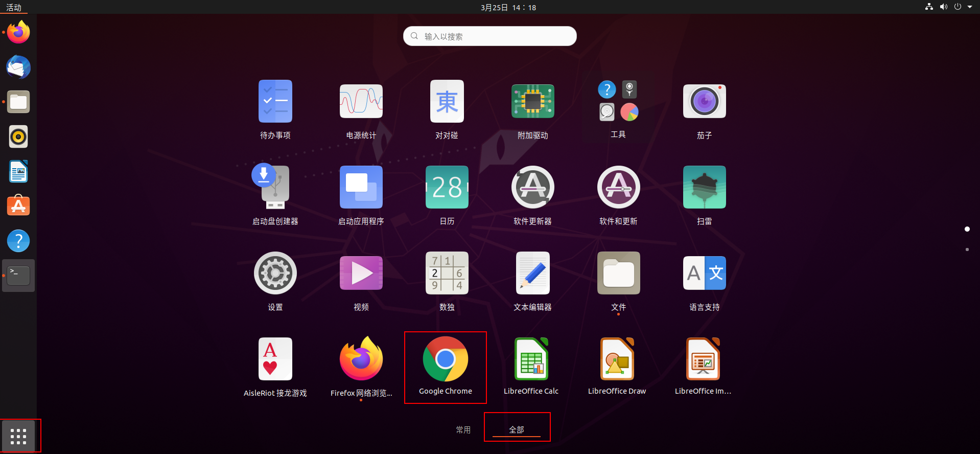Switch to the 常用 frequent tab
The height and width of the screenshot is (454, 980).
pyautogui.click(x=463, y=430)
